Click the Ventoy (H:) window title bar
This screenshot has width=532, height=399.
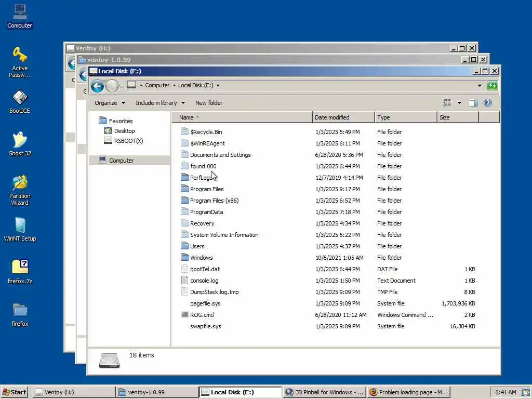[x=258, y=48]
